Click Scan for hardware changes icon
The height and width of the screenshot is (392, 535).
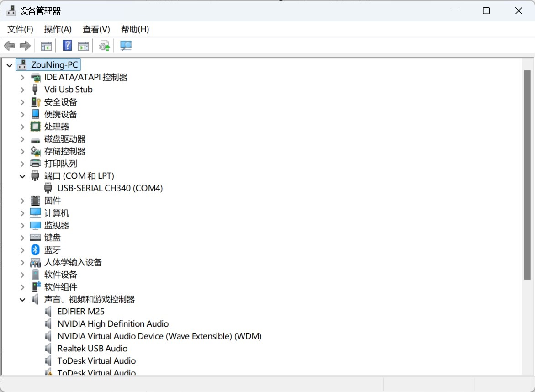[x=126, y=46]
